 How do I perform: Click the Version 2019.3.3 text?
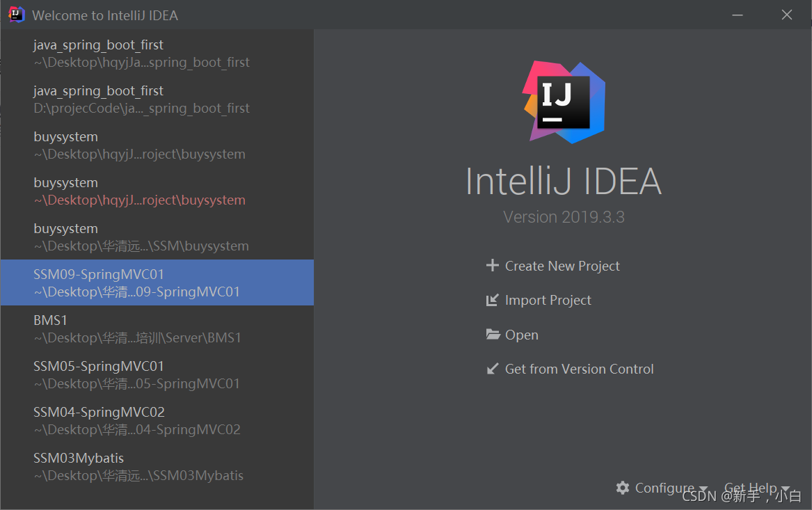[x=564, y=217]
